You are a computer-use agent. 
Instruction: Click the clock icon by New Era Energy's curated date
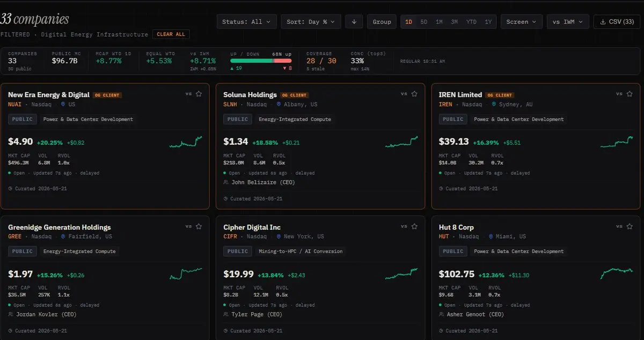(11, 188)
